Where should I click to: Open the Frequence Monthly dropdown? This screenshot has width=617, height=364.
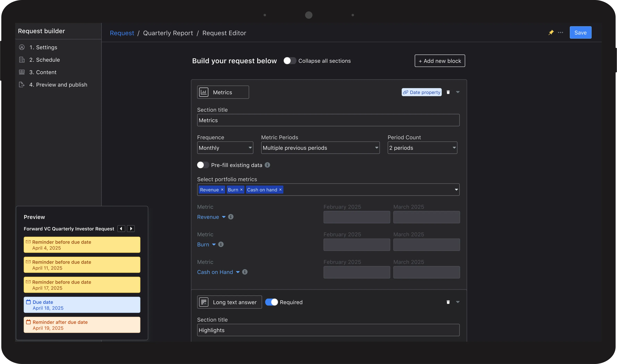tap(225, 148)
